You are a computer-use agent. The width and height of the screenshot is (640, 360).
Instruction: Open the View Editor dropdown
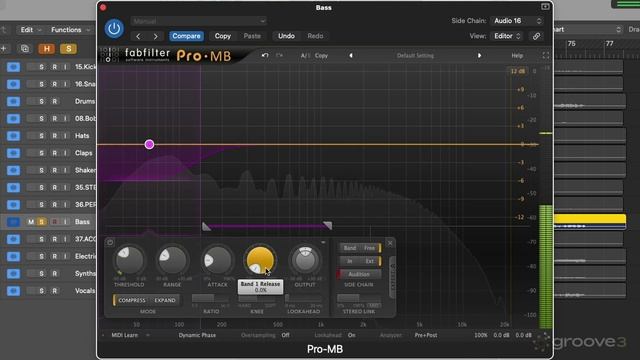coord(507,36)
